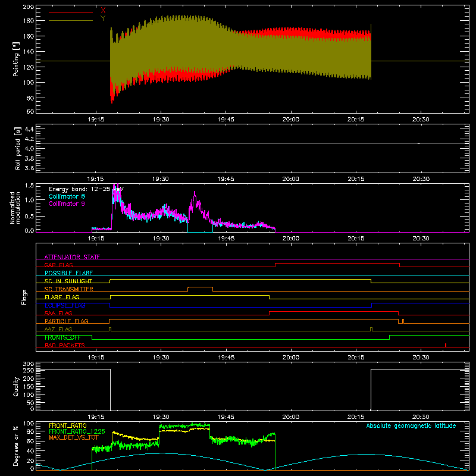Click the ECLIPSE_FLAG label
The height and width of the screenshot is (476, 476).
coord(65,305)
